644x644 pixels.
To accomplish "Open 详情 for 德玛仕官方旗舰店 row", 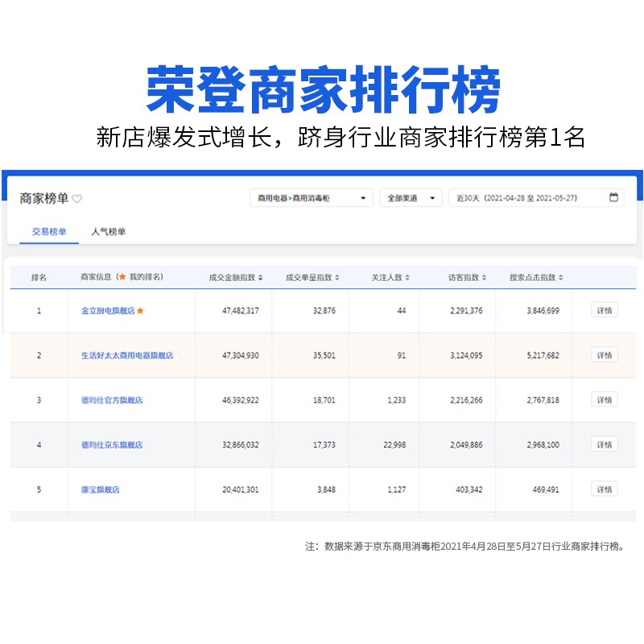I will pos(605,400).
